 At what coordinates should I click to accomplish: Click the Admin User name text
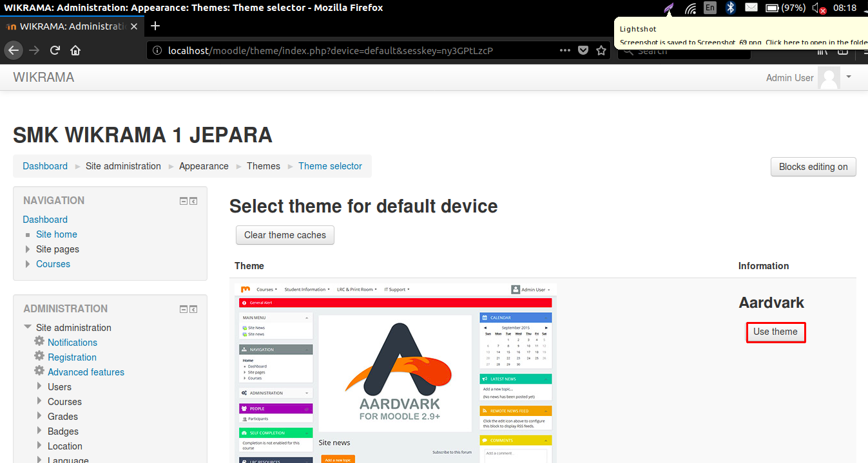point(789,78)
